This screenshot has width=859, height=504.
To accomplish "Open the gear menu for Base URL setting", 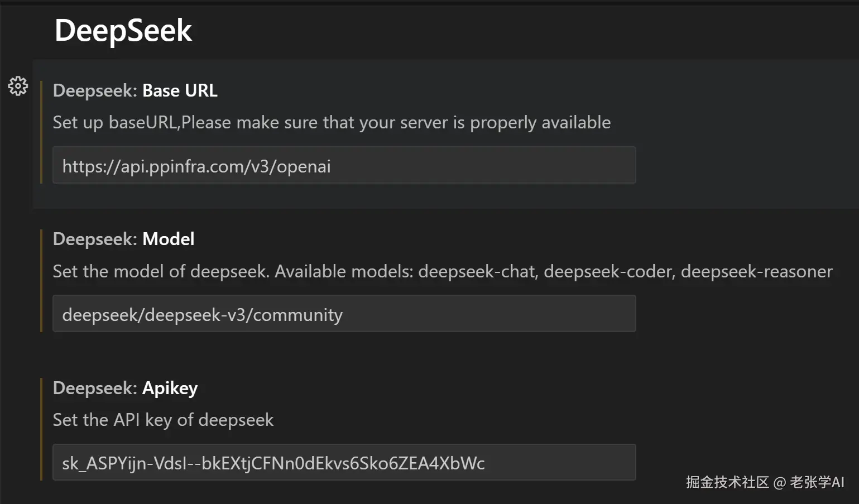I will (18, 86).
